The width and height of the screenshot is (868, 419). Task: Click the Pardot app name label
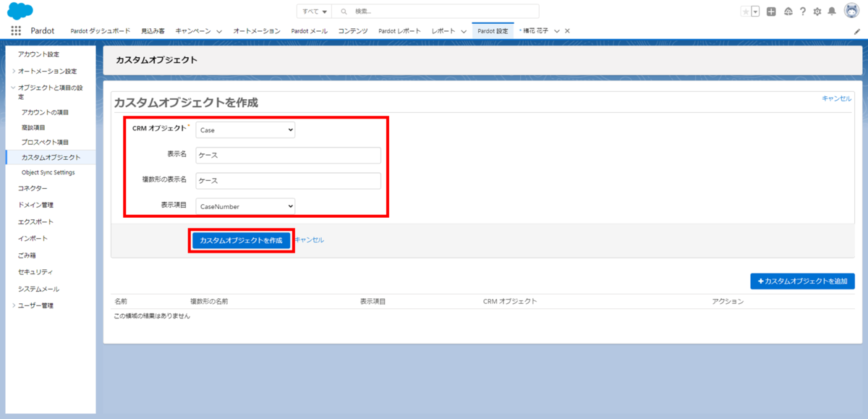[x=43, y=31]
